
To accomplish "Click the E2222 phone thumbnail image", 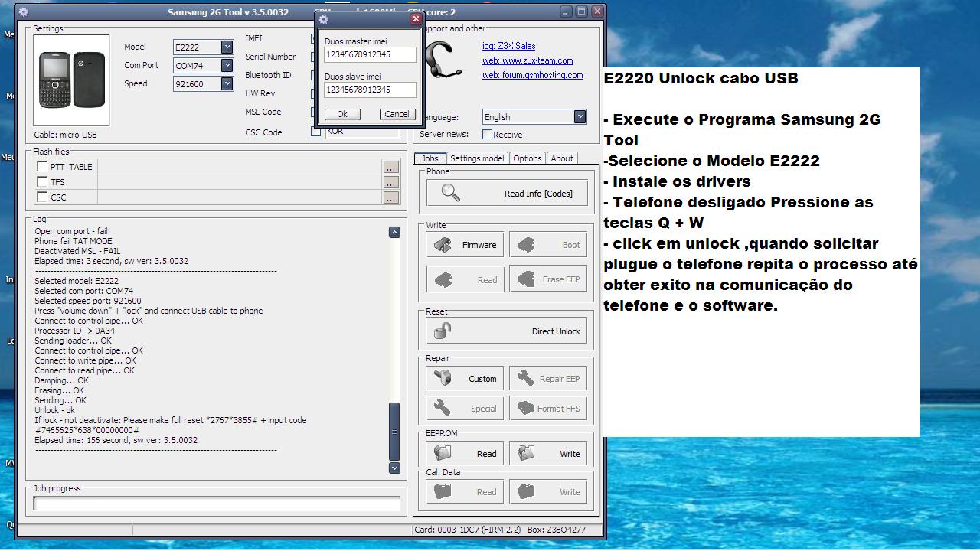I will point(72,80).
